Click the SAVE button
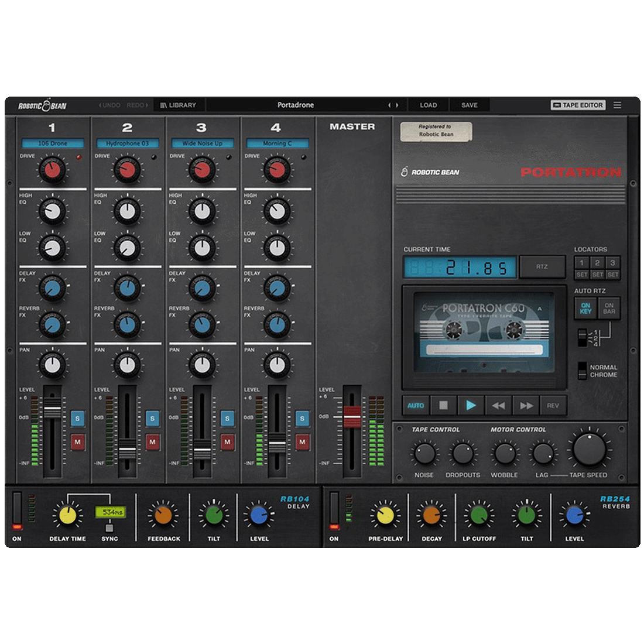Screen dimensions: 644x644 tap(470, 105)
